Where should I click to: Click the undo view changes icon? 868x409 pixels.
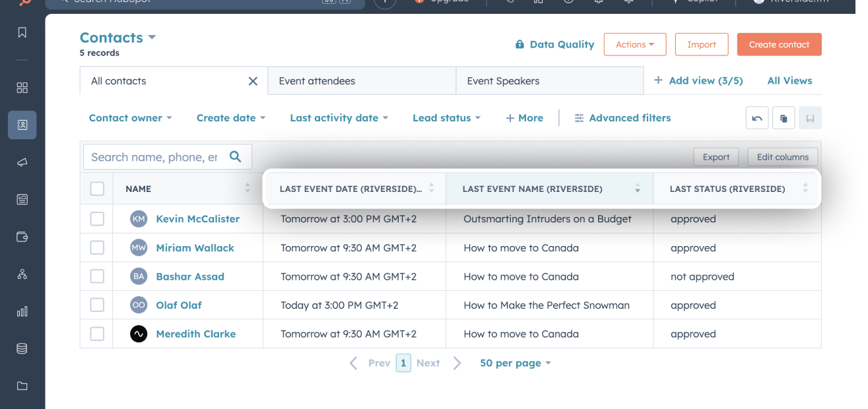757,118
